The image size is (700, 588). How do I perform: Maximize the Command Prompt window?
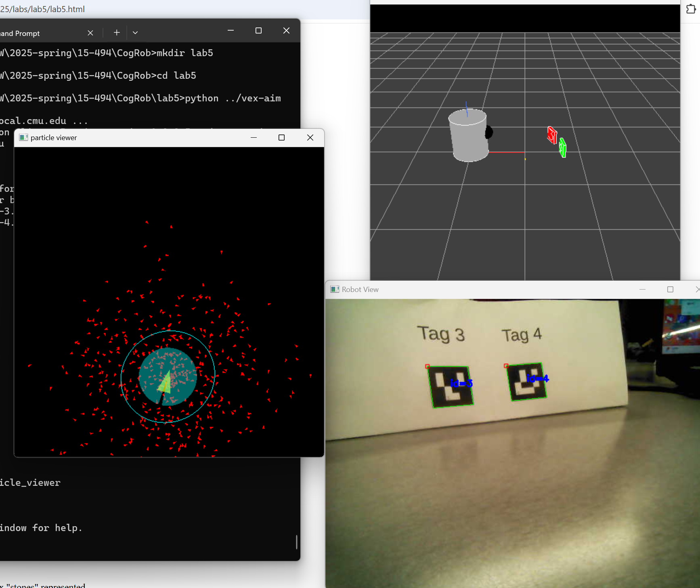click(258, 31)
